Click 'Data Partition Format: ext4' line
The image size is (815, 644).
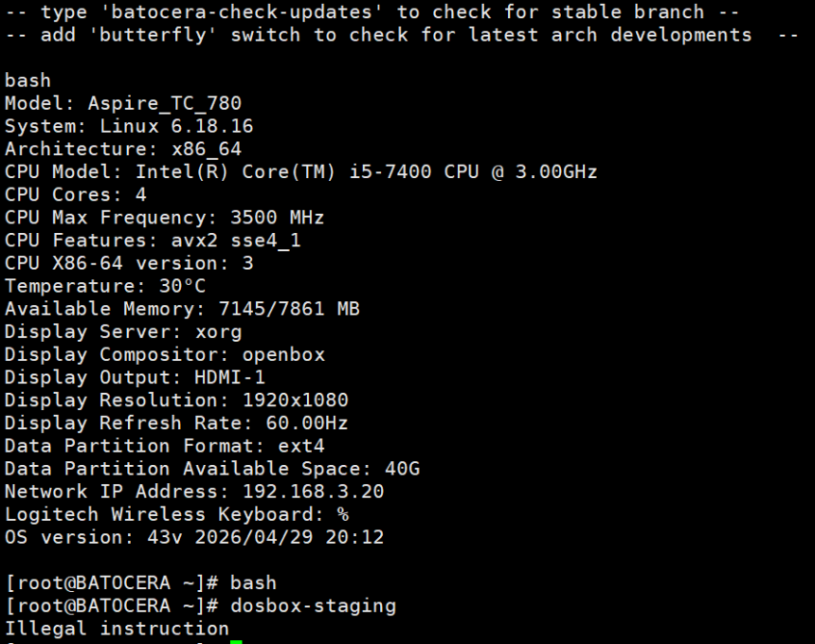point(165,446)
